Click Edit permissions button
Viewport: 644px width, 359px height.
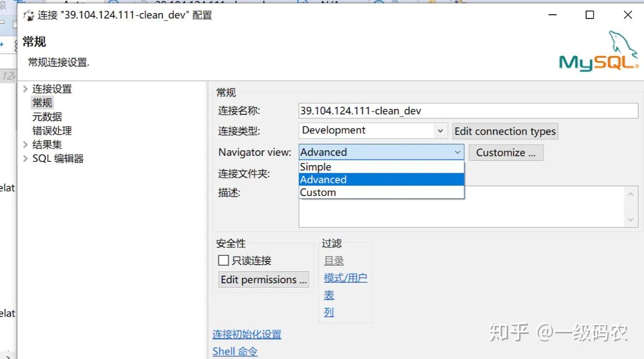coord(263,279)
